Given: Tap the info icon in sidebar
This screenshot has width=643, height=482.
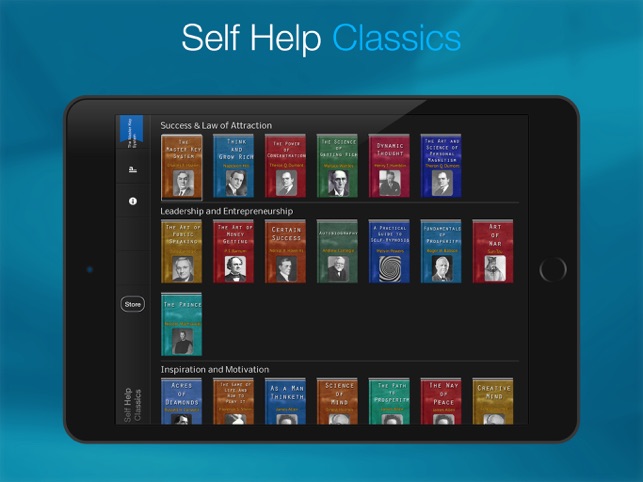Looking at the screenshot, I should point(132,201).
